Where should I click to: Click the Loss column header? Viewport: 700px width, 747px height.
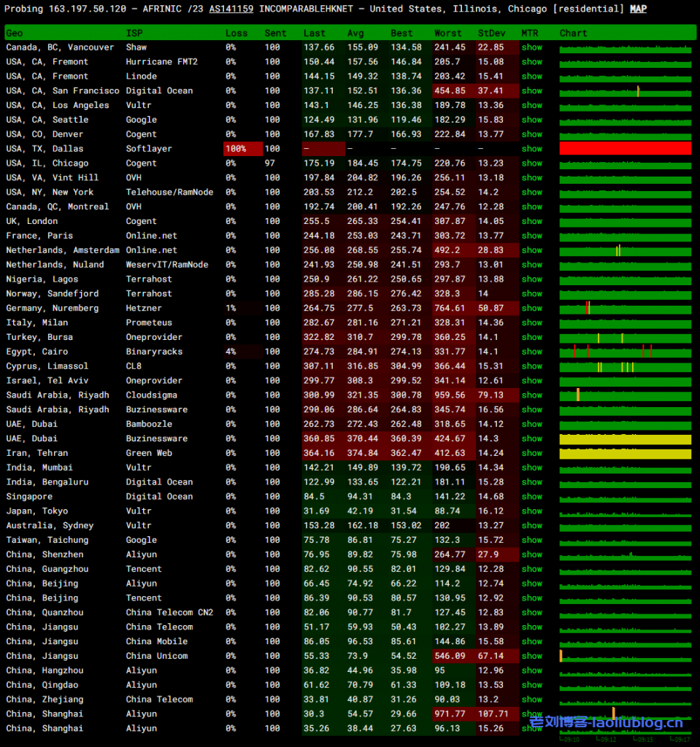point(236,33)
